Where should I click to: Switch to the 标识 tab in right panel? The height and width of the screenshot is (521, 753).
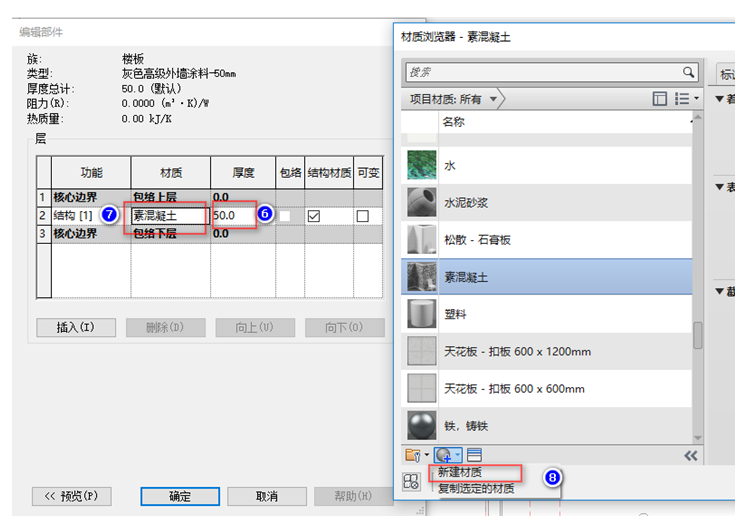coord(726,74)
